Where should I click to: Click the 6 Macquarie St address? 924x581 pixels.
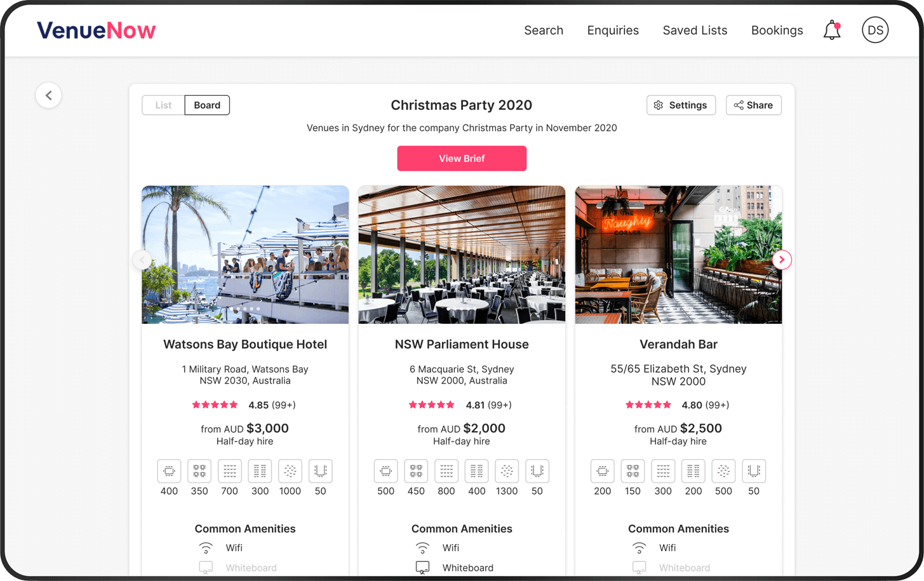(x=462, y=375)
